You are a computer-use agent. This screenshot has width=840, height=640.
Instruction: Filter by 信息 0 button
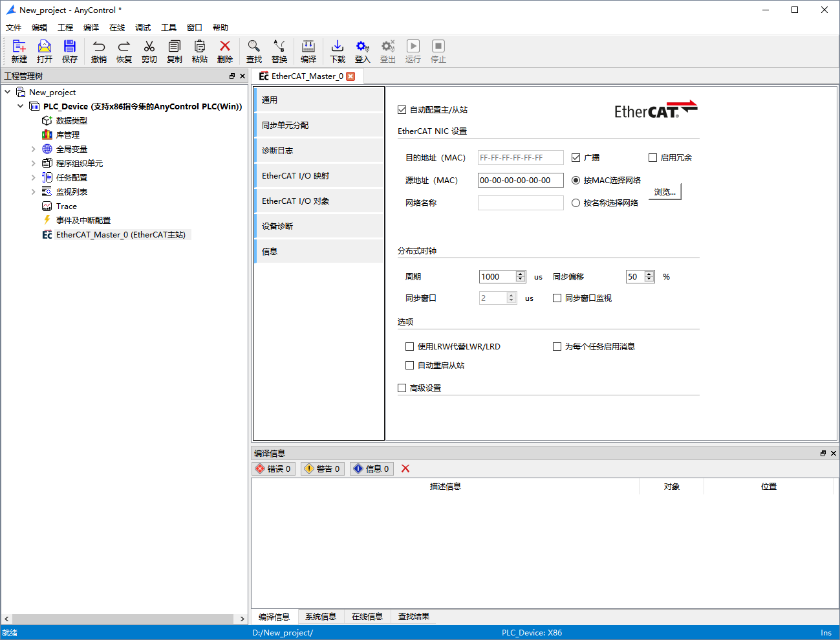click(x=372, y=469)
